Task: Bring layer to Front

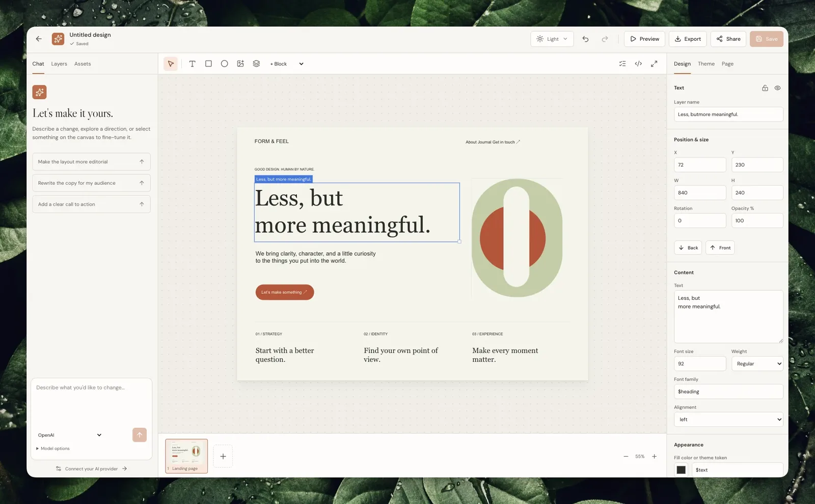Action: 720,247
